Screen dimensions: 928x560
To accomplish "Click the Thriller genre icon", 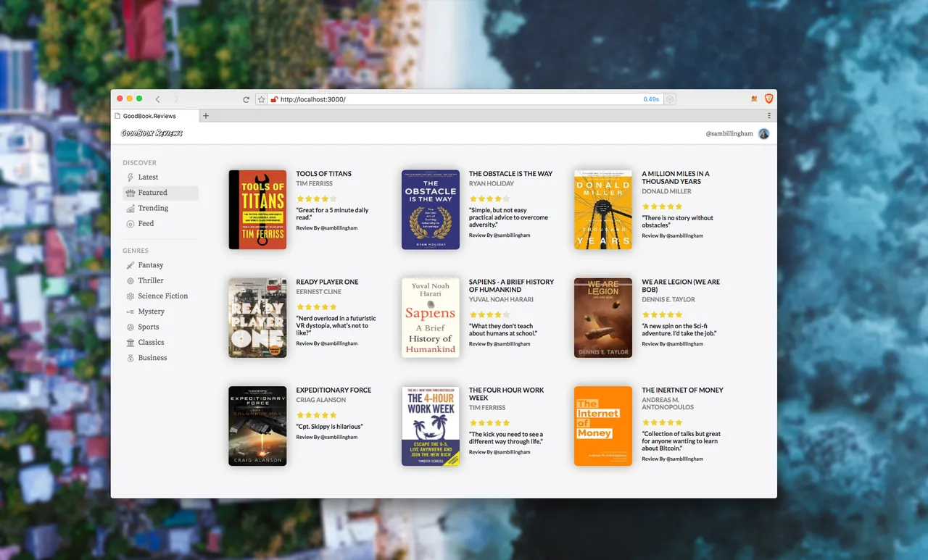I will tap(130, 280).
